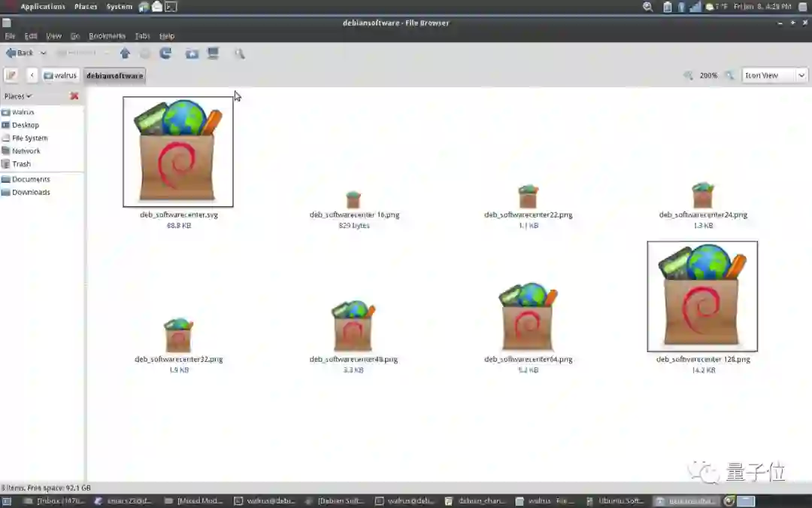Reset zoom via the 200% label
The height and width of the screenshot is (508, 812).
[708, 75]
